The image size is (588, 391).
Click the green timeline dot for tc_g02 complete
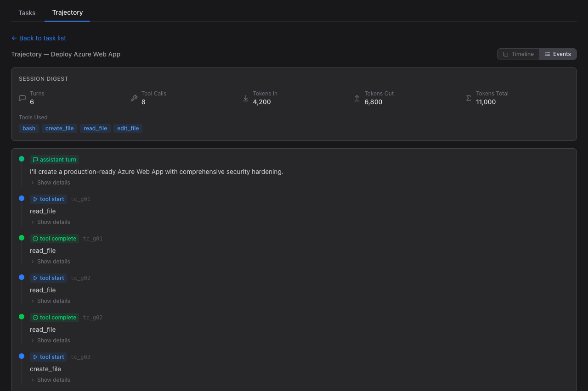point(22,317)
